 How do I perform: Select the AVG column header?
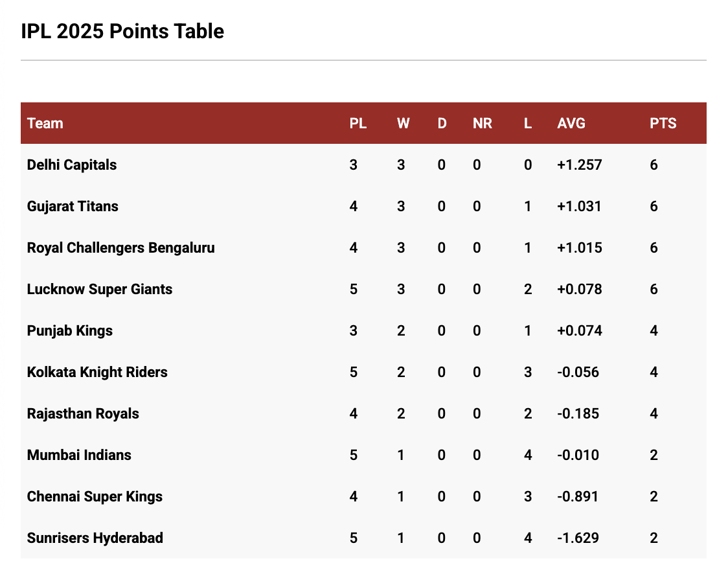point(571,123)
